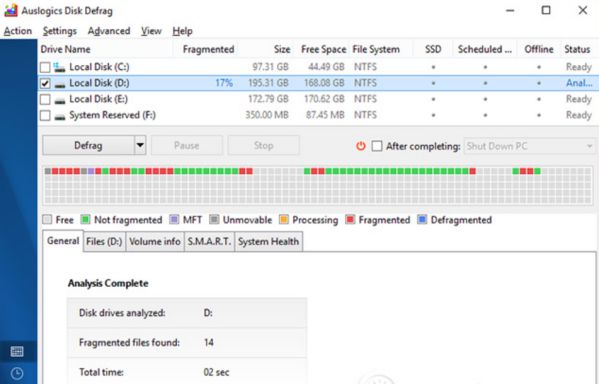Viewport: 599px width, 384px height.
Task: Sort by Size column header
Action: (282, 49)
